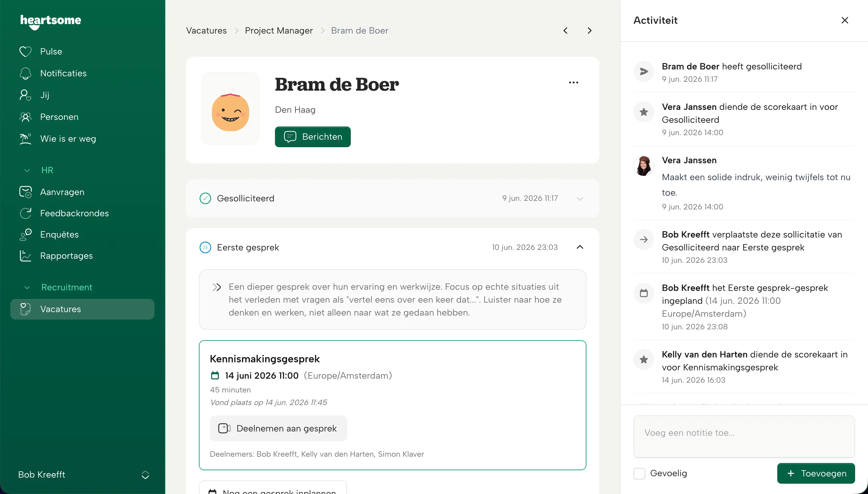
Task: Click the Feedbackrondes cycle icon
Action: (26, 213)
